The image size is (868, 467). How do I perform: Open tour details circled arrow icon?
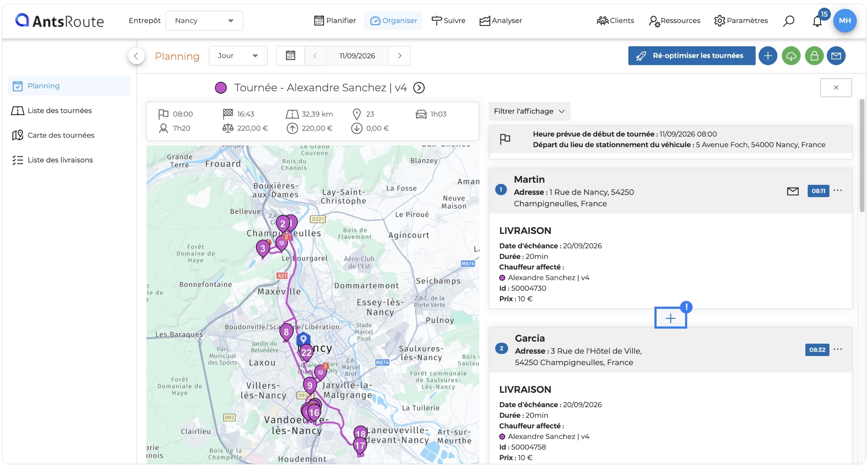[419, 88]
